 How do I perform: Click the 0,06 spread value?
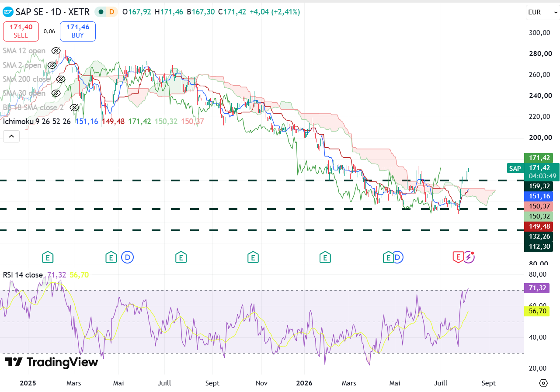[49, 31]
